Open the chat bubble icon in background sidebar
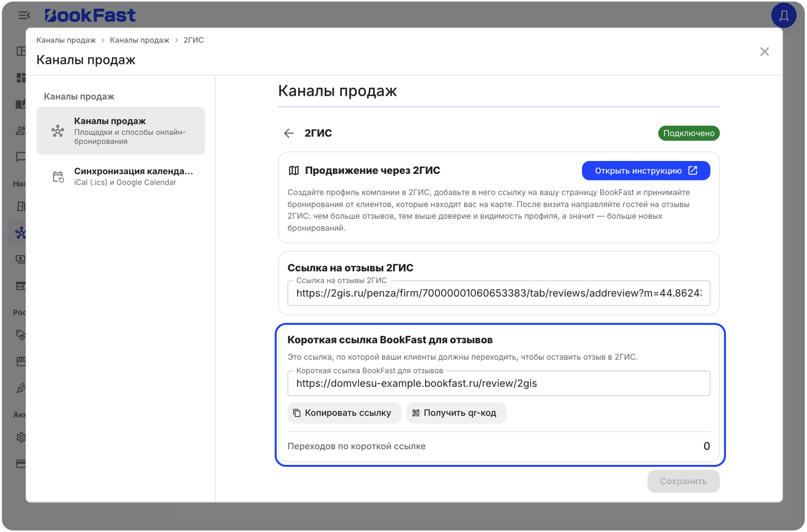 click(x=21, y=157)
